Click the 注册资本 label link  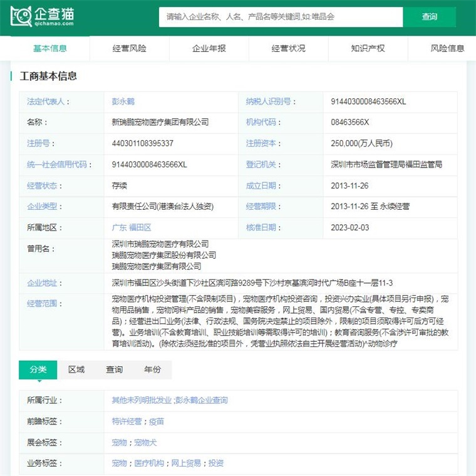click(x=261, y=143)
